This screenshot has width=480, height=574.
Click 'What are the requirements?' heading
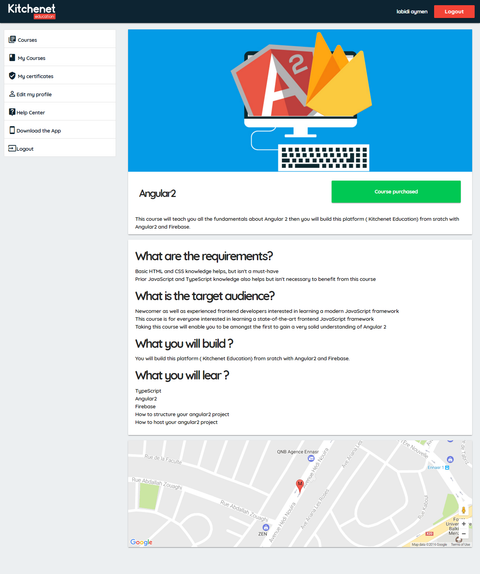coord(204,256)
